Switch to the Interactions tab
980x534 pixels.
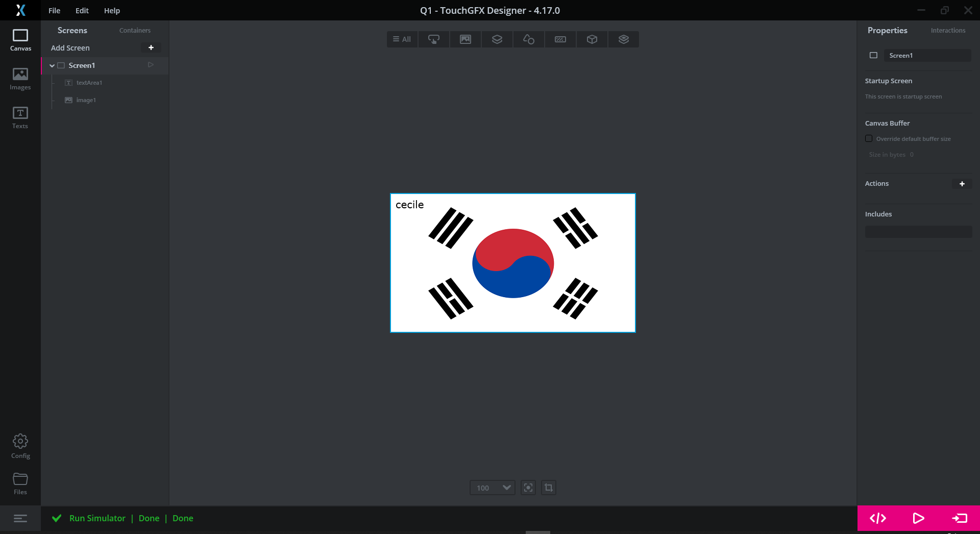coord(948,31)
